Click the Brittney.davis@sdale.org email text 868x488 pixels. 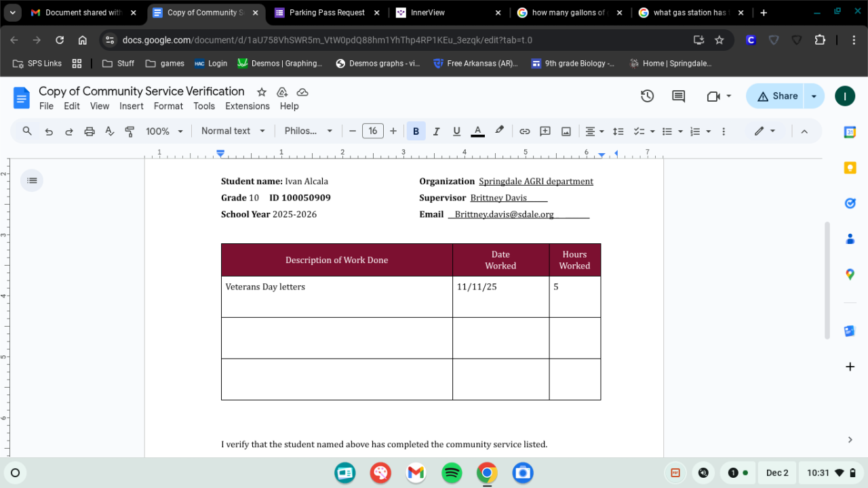(504, 214)
